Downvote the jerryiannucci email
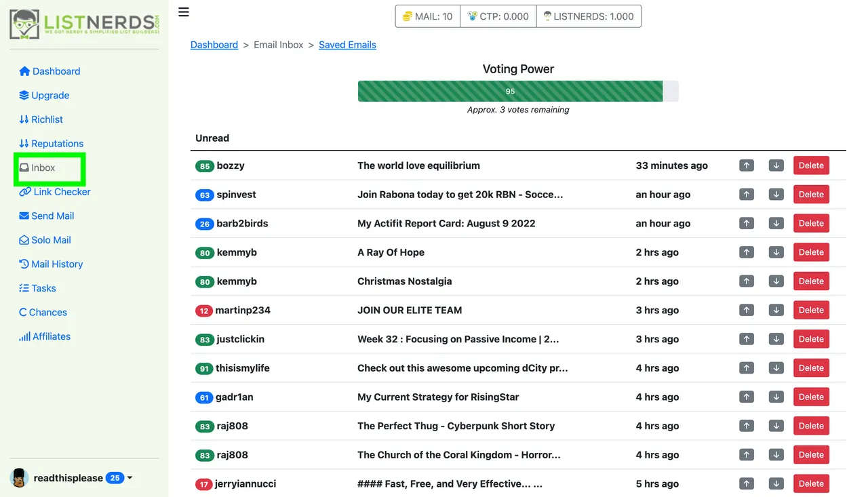 pyautogui.click(x=776, y=483)
